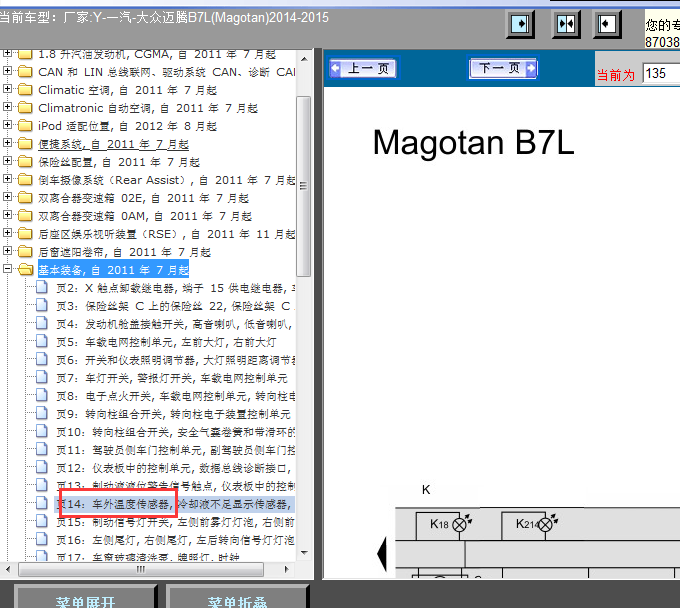
Task: Click the tree horizontal scrollbar thumb
Action: point(141,569)
